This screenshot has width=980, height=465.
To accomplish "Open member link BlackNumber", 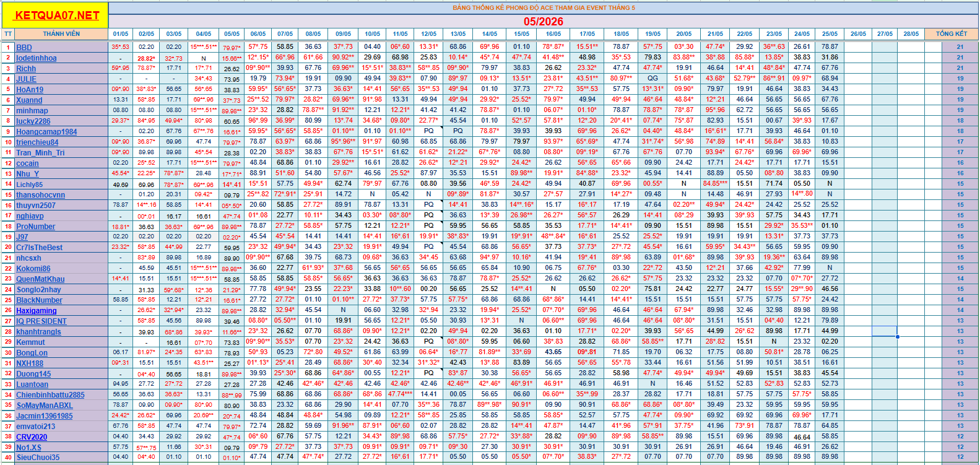I will 39,300.
